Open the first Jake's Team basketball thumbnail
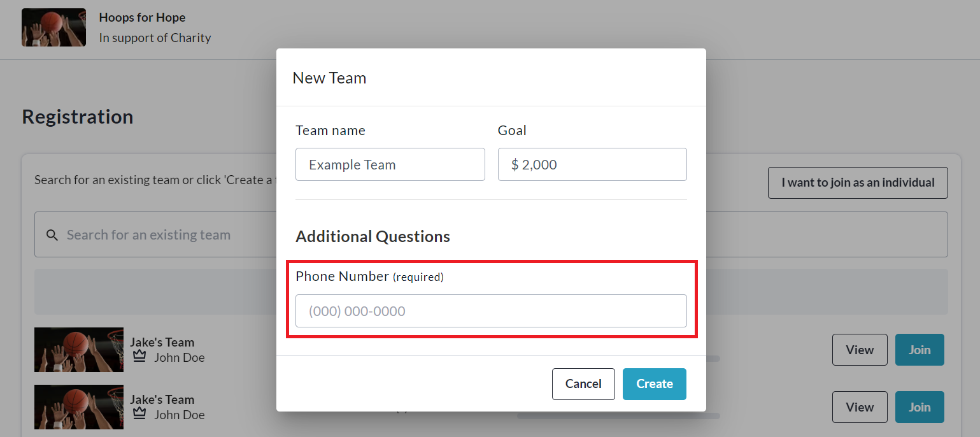This screenshot has width=980, height=437. [79, 350]
